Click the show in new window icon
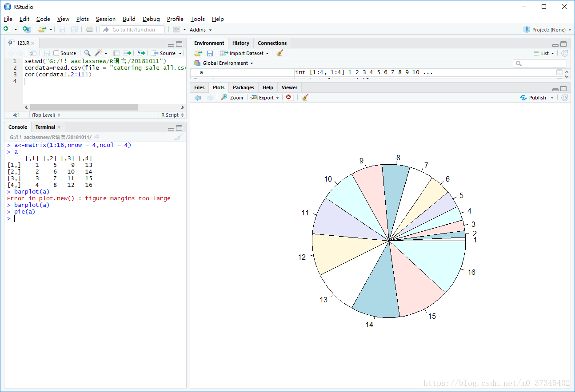The height and width of the screenshot is (392, 575). (x=33, y=53)
